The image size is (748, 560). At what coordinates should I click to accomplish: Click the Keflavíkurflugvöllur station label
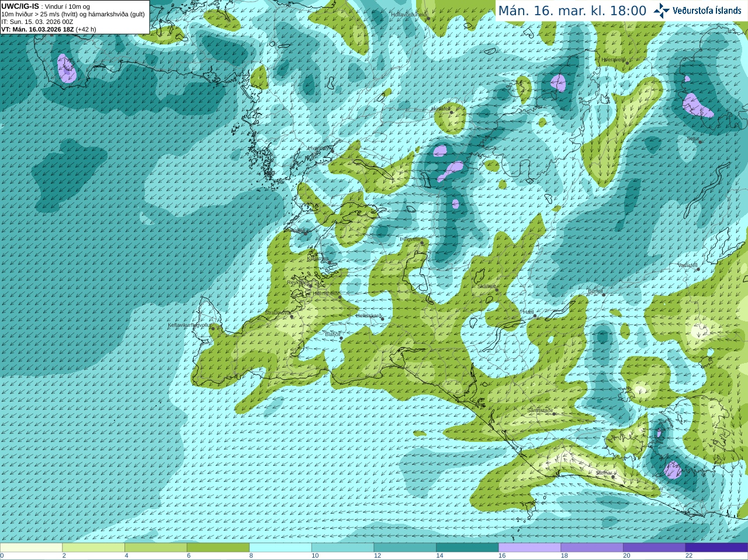click(x=190, y=325)
